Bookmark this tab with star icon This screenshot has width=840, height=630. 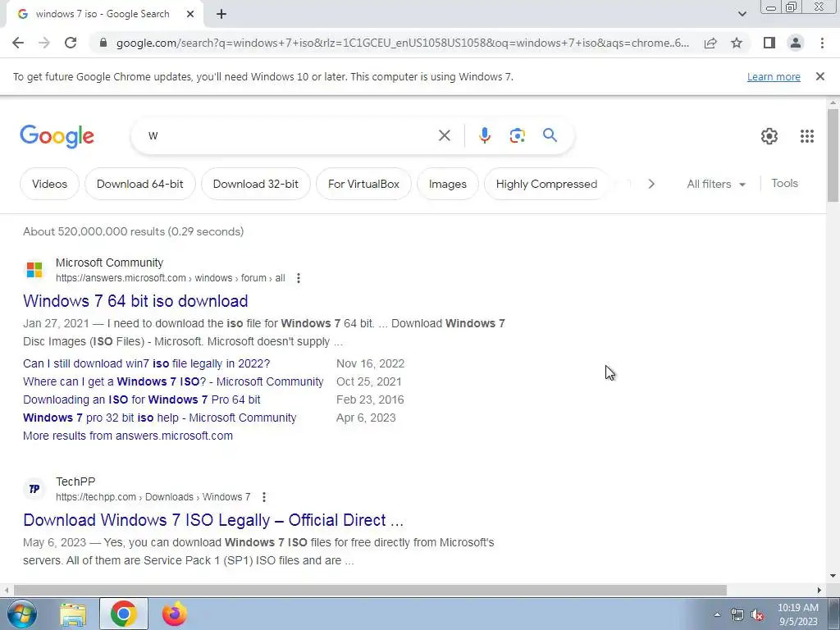737,43
